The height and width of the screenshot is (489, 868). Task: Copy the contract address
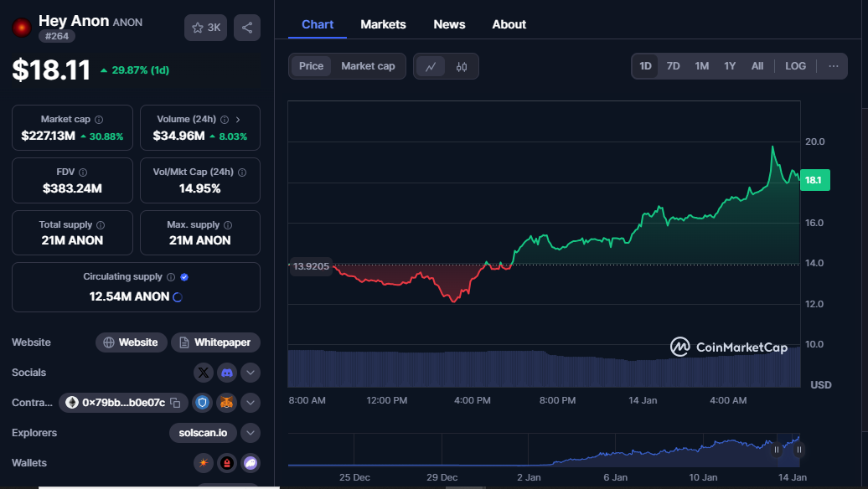[175, 403]
